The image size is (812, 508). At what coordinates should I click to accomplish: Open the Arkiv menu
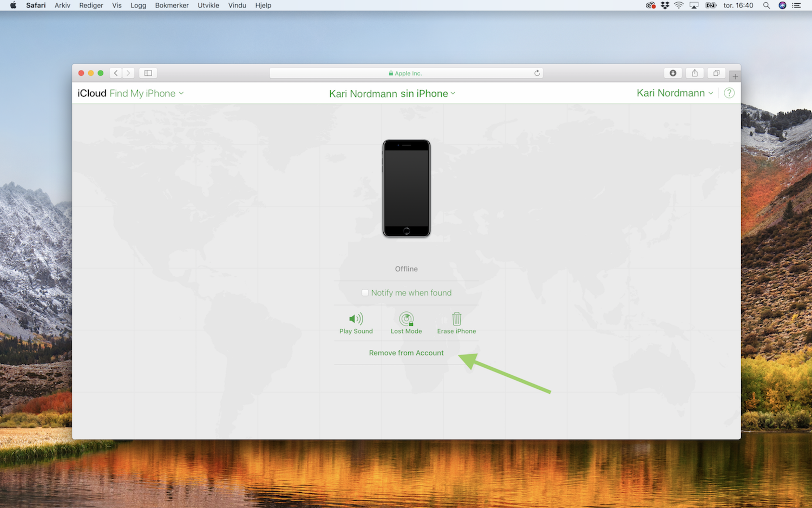pyautogui.click(x=62, y=6)
